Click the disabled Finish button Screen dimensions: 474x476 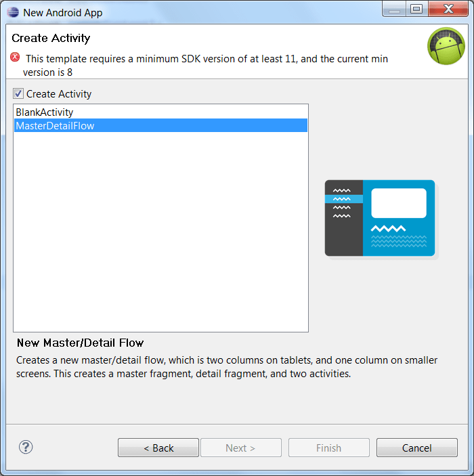(329, 448)
